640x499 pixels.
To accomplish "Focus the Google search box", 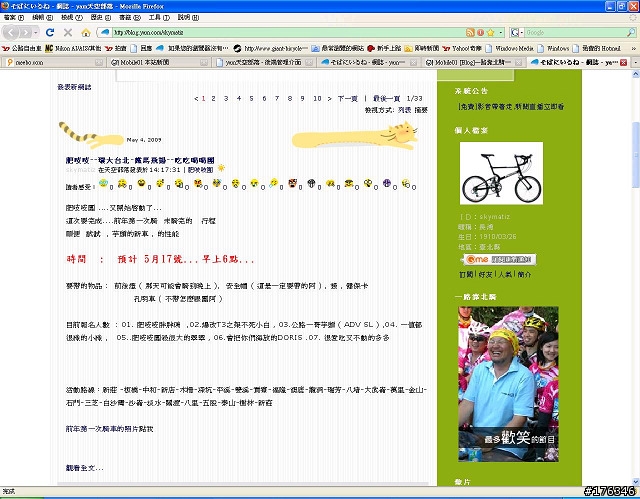I will point(575,32).
